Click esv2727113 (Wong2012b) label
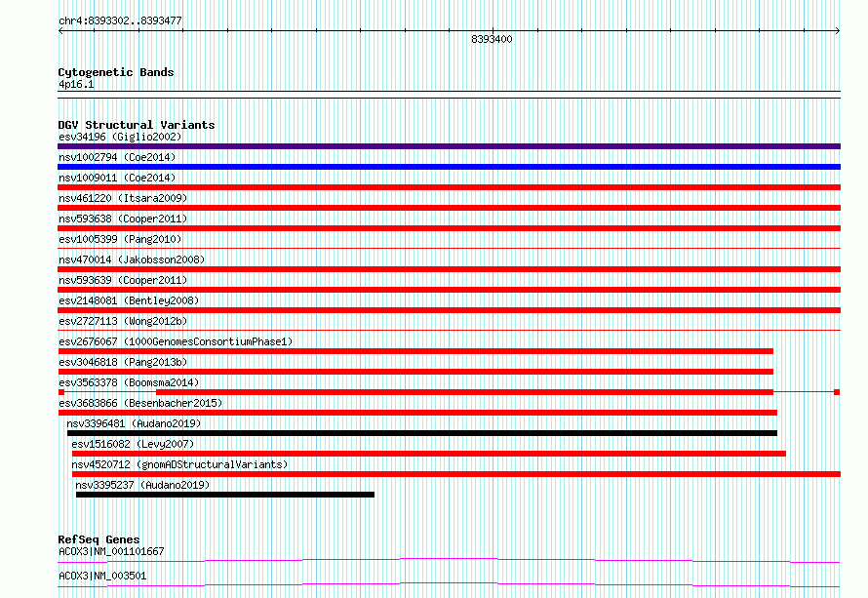This screenshot has width=868, height=598. click(x=123, y=321)
